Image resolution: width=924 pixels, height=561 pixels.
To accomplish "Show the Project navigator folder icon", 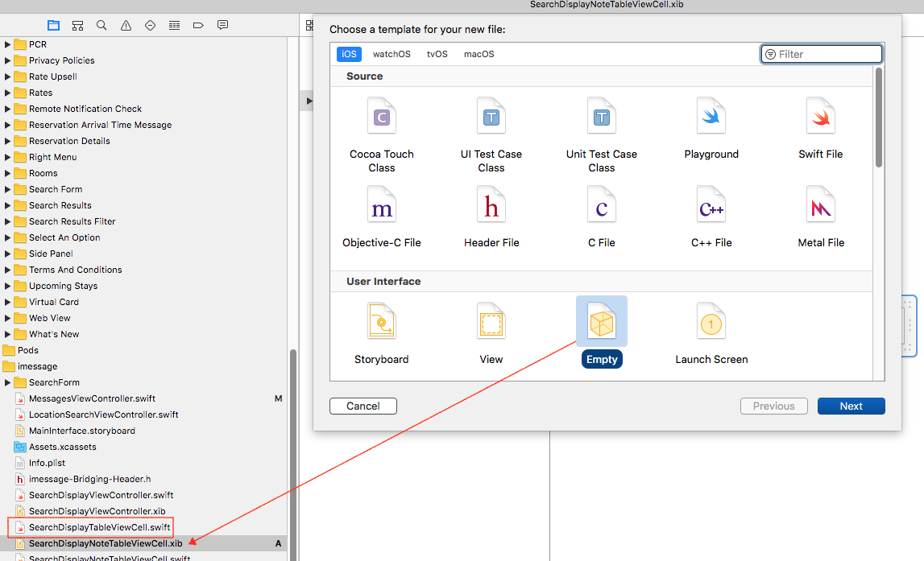I will 54,25.
